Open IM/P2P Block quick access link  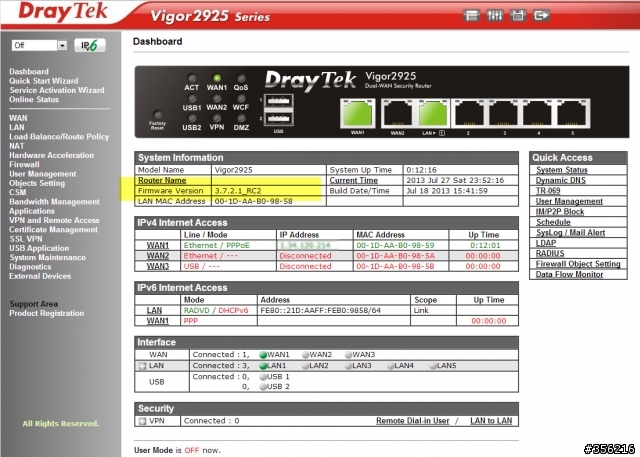coord(560,212)
